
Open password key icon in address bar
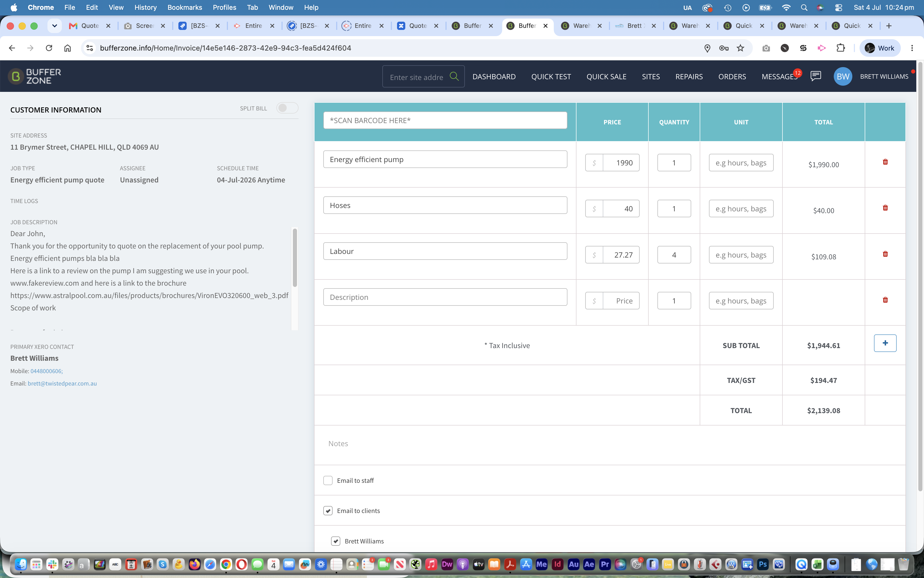tap(723, 48)
